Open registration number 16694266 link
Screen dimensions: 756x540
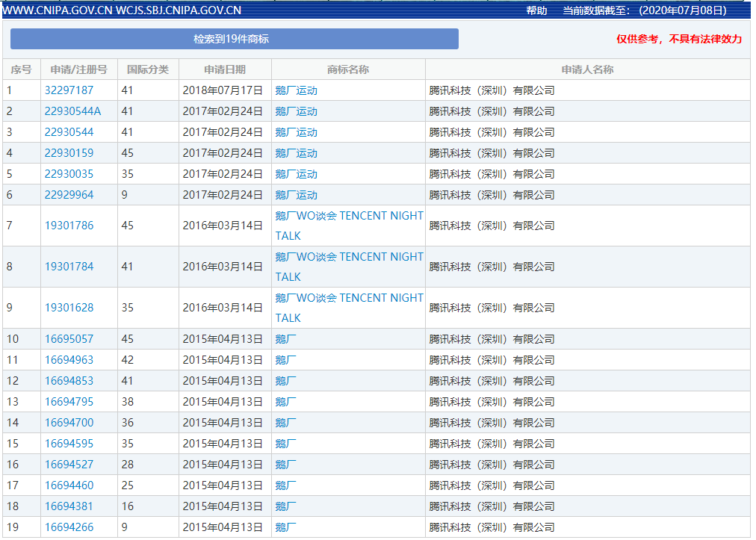point(69,527)
